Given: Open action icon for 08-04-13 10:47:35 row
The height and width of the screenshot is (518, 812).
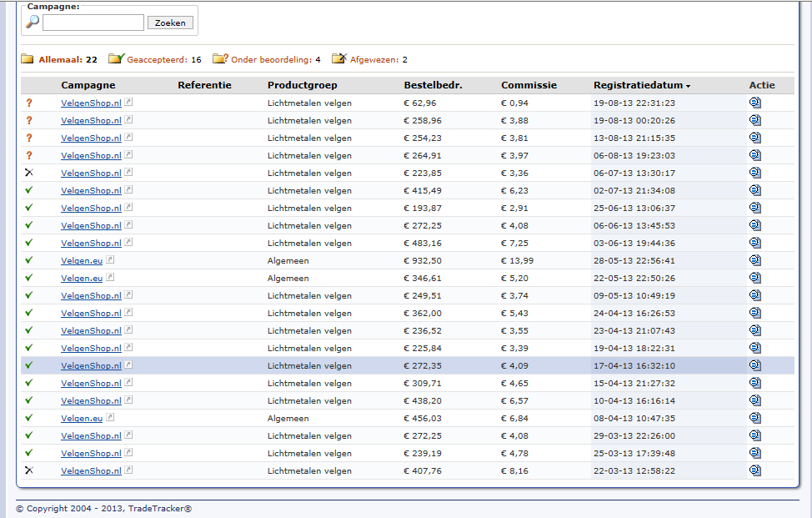Looking at the screenshot, I should 755,418.
